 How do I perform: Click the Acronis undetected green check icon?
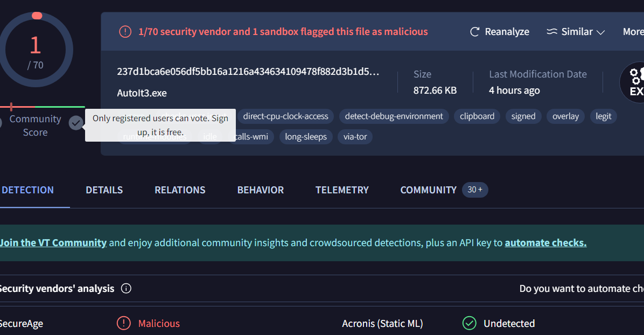pos(470,323)
